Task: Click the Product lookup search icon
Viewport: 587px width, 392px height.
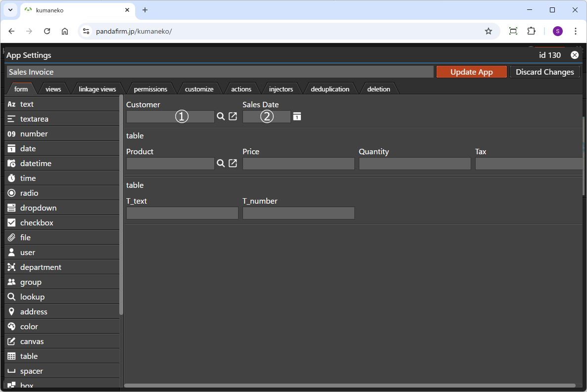Action: [221, 164]
